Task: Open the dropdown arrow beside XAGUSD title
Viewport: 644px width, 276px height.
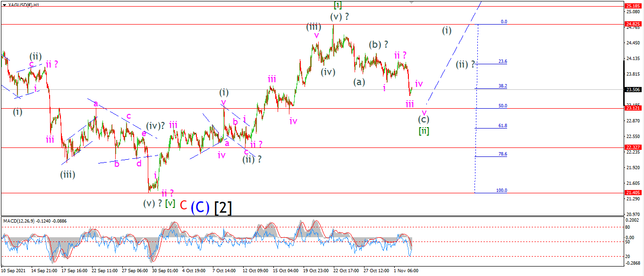Action: pos(4,4)
